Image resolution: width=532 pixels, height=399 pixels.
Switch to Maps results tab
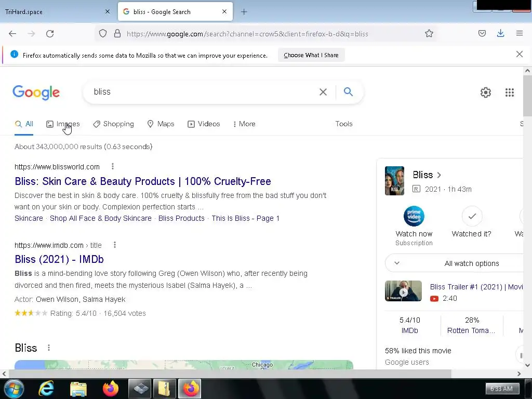click(x=161, y=124)
